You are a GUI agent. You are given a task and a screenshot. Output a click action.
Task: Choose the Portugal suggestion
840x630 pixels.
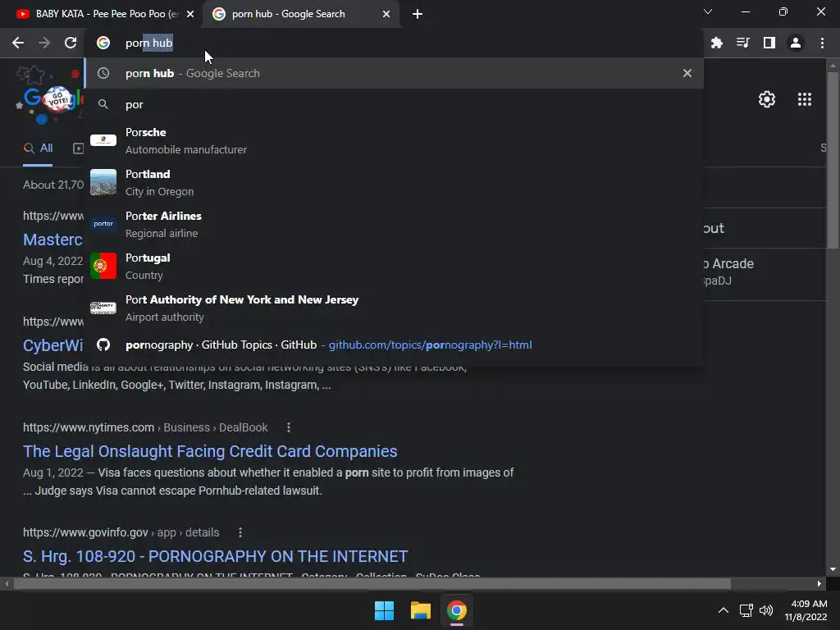(393, 266)
